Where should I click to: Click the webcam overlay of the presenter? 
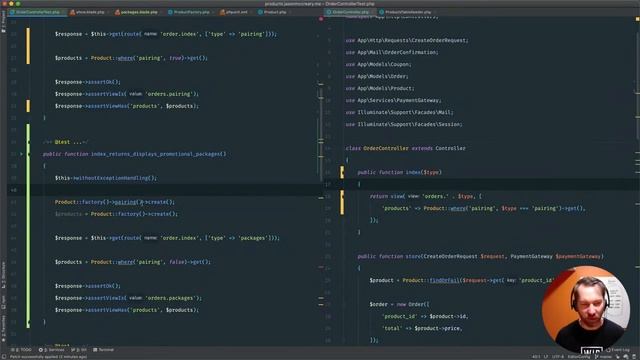coord(586,309)
